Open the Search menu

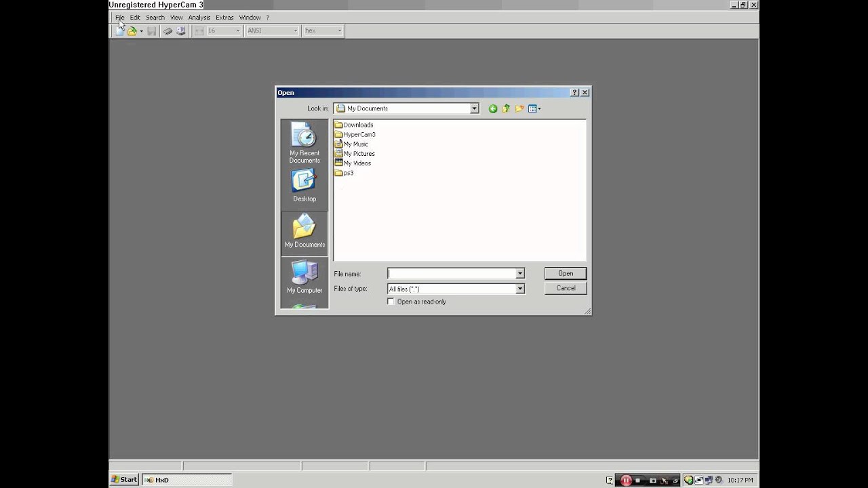(155, 18)
